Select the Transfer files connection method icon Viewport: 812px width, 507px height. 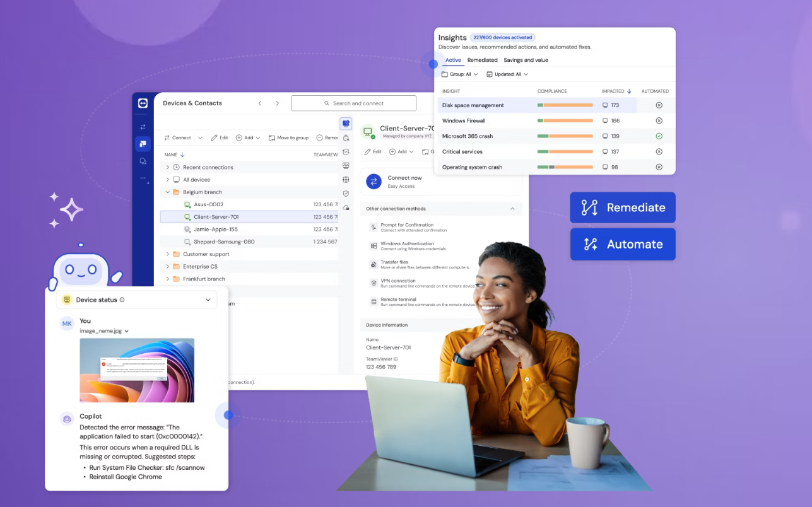[374, 264]
